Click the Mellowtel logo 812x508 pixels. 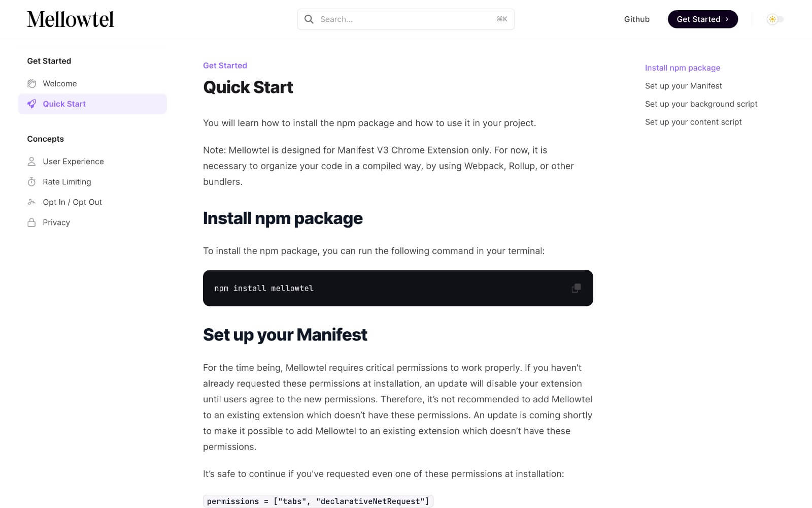pos(71,19)
